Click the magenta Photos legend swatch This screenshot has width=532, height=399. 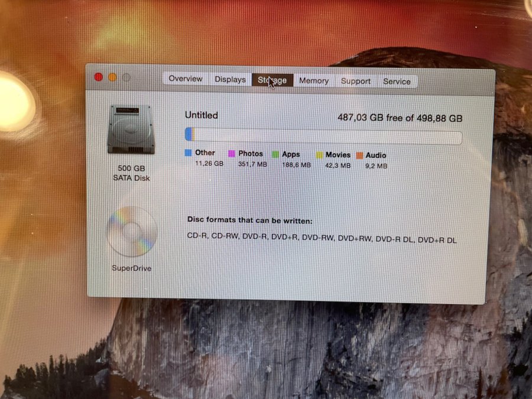click(232, 154)
